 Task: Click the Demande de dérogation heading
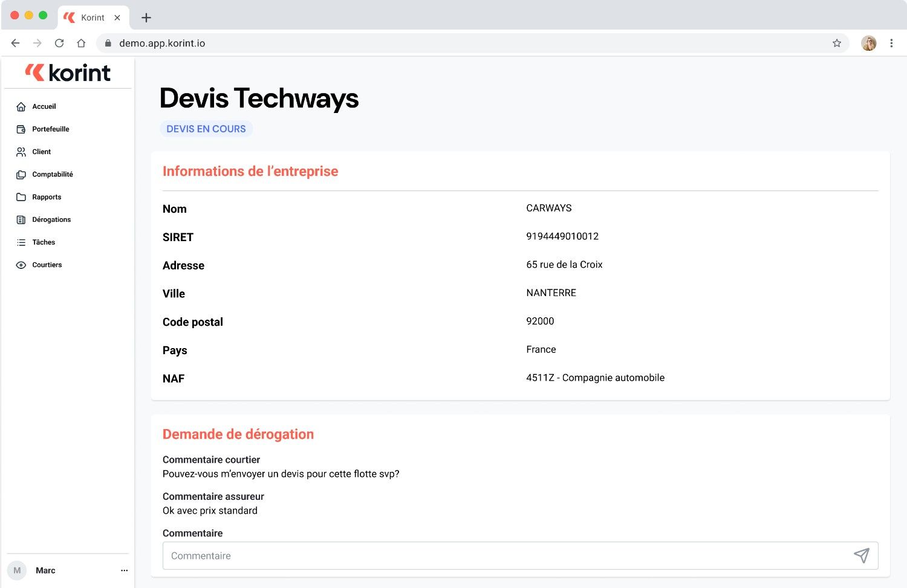[238, 435]
